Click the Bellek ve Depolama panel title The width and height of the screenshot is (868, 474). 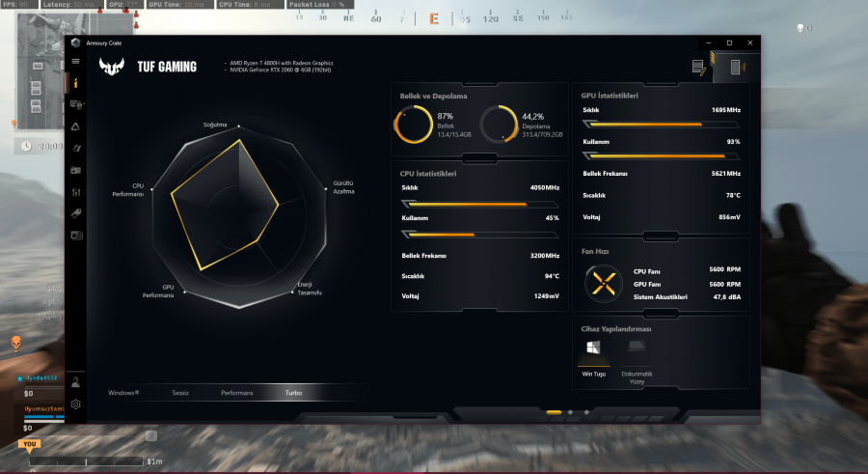click(x=433, y=96)
